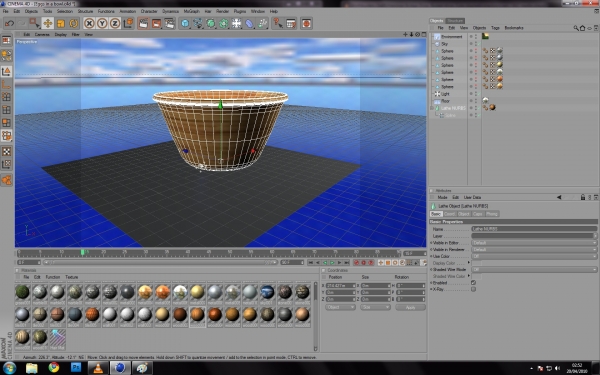This screenshot has height=375, width=600.
Task: Open the green NURBS objects icon
Action: point(211,23)
